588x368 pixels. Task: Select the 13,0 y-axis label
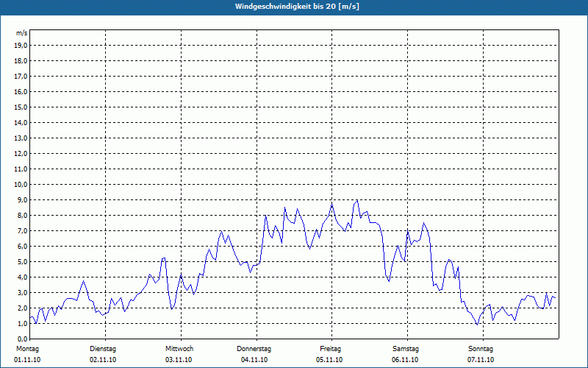(x=21, y=138)
